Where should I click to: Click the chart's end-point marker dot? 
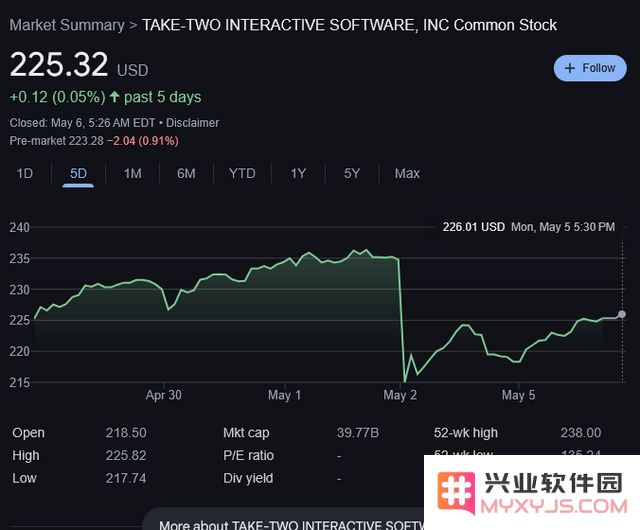(622, 314)
